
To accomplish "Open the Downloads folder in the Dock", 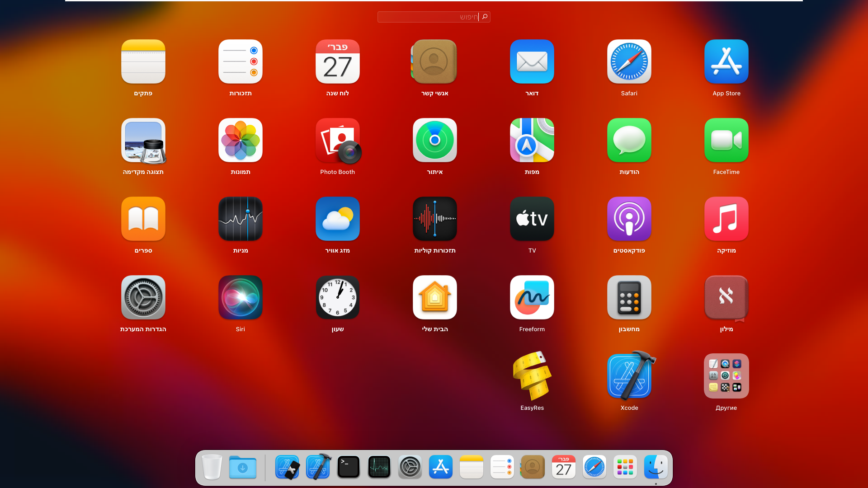I will coord(243,467).
